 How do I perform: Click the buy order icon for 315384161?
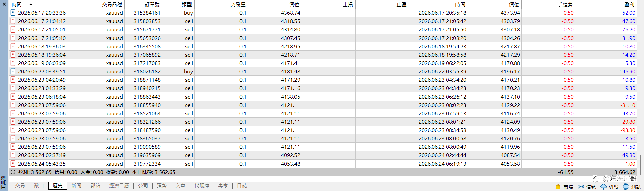point(13,13)
